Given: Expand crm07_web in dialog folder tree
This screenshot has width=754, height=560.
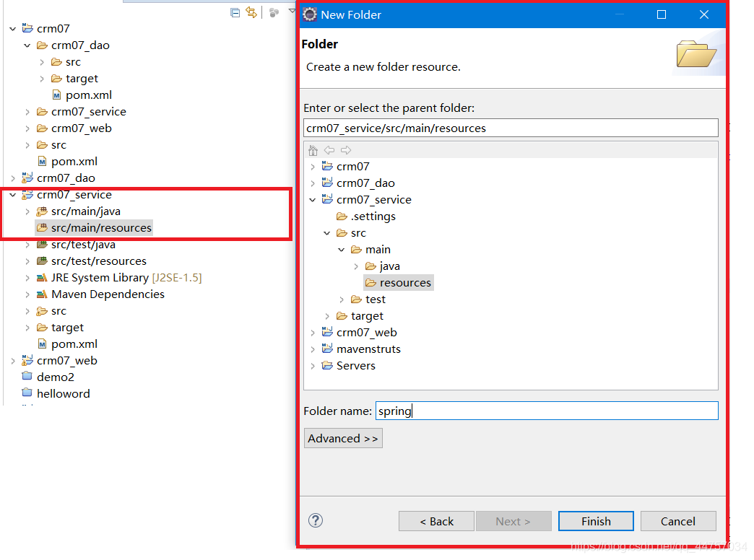Looking at the screenshot, I should [313, 333].
